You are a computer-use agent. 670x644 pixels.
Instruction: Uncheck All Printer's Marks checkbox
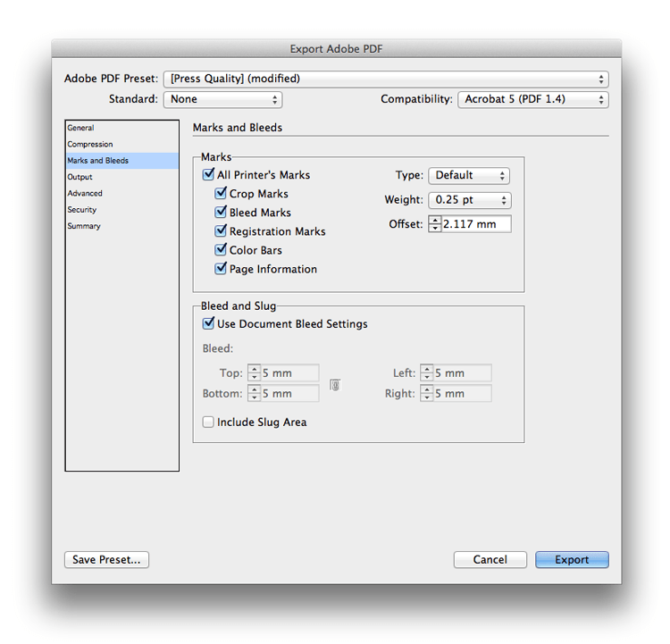tap(208, 174)
